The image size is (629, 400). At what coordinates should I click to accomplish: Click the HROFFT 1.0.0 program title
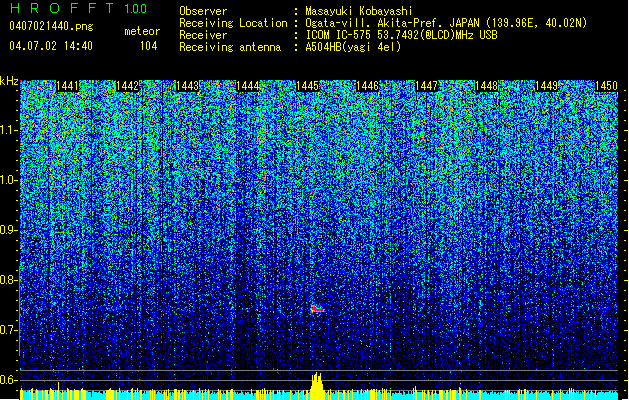[78, 8]
